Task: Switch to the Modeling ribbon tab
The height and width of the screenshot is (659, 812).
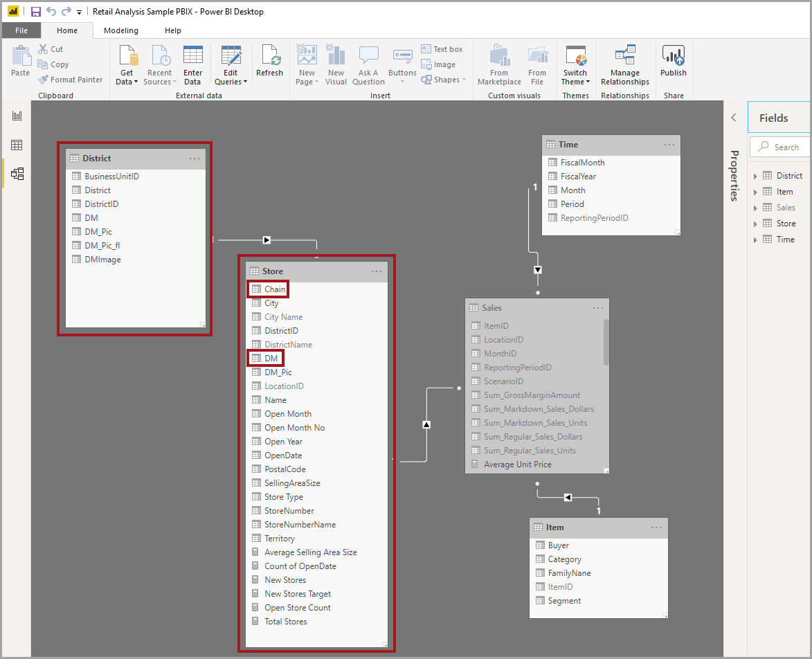Action: [x=121, y=30]
